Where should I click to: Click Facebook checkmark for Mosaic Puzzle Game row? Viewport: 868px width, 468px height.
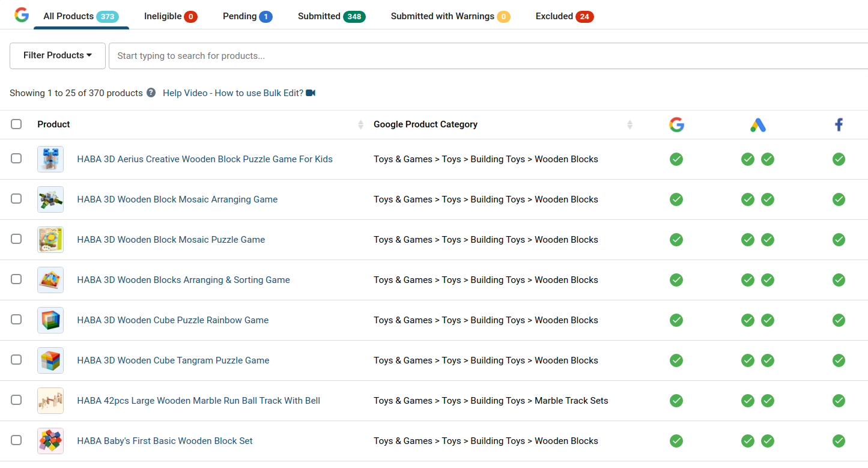tap(839, 240)
